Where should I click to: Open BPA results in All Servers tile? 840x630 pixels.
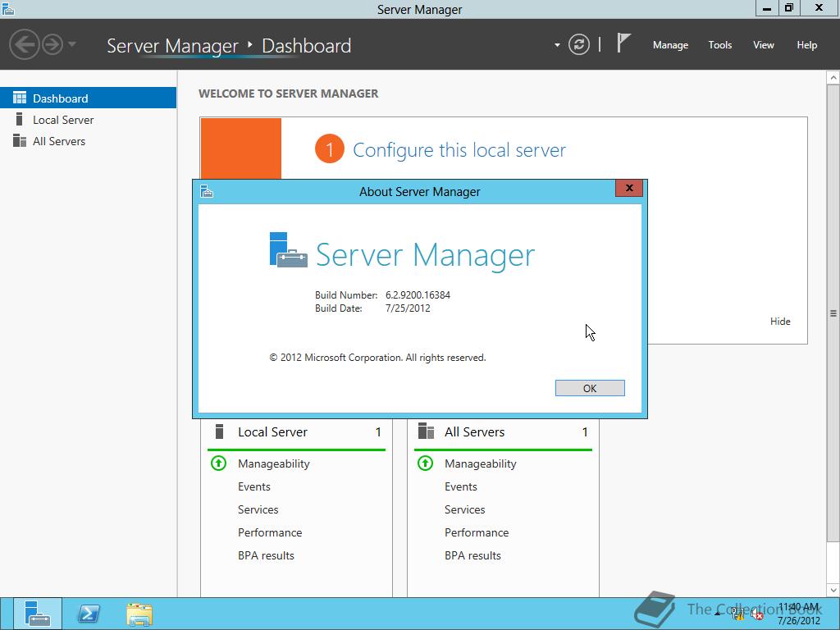point(473,555)
